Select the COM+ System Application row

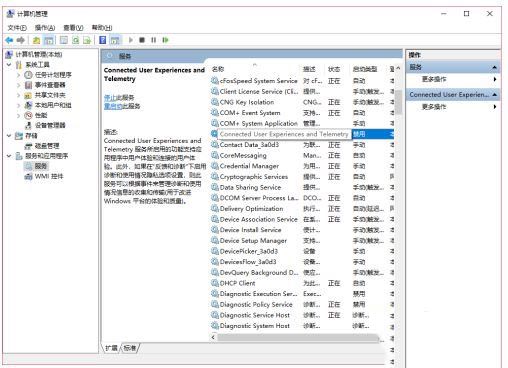(302, 123)
